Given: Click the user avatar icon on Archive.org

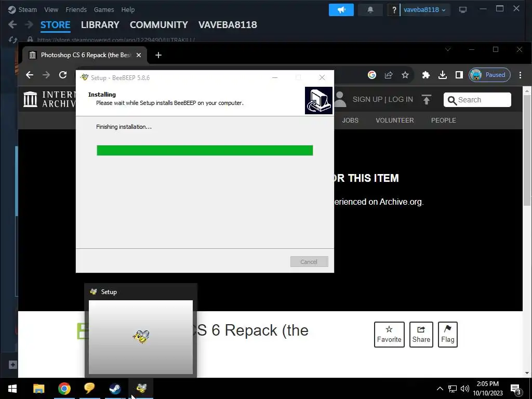Looking at the screenshot, I should point(340,99).
